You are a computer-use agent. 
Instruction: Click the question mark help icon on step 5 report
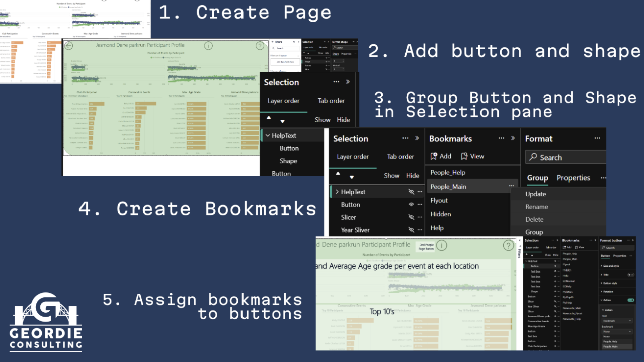[x=508, y=245]
